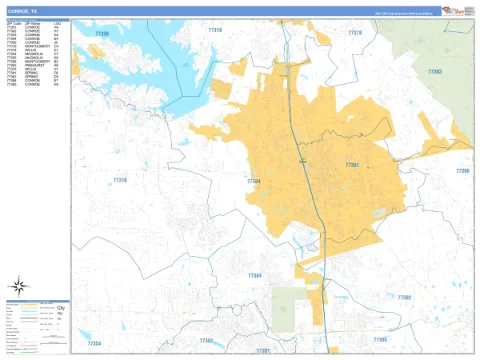Click the PINEHURST row in ZIP table
480x360 pixels.
33,65
